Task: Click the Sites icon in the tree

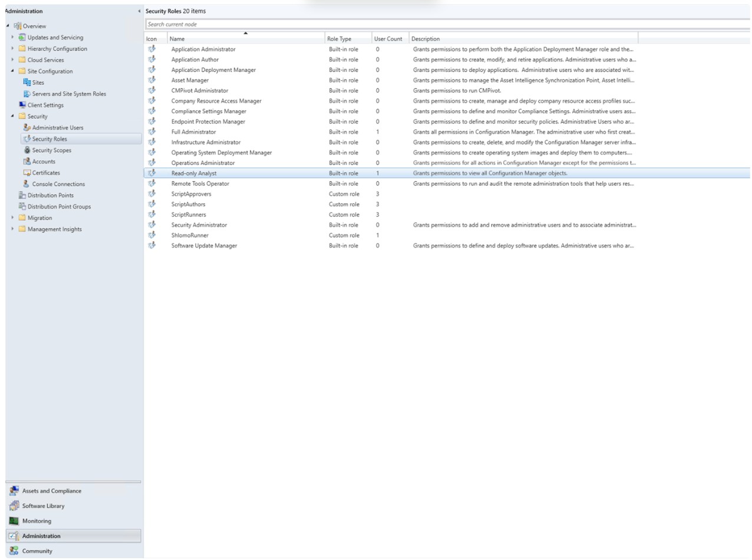Action: point(27,82)
